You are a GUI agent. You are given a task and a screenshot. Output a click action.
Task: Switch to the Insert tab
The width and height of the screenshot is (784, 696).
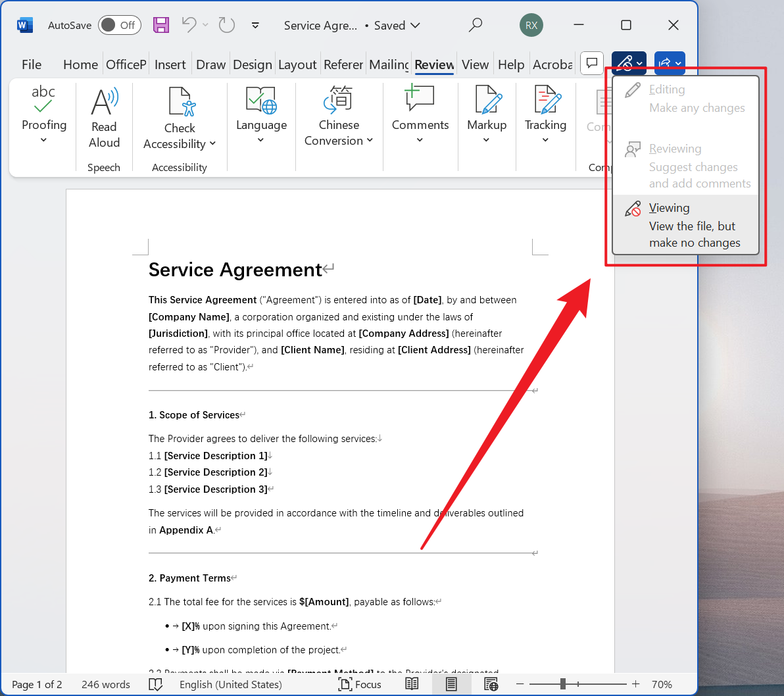pos(170,64)
